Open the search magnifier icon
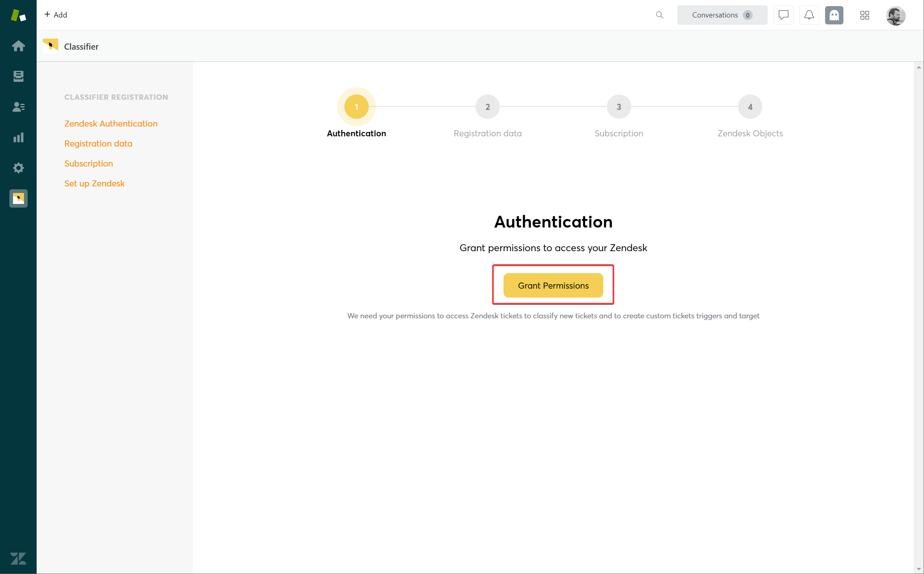 point(659,15)
